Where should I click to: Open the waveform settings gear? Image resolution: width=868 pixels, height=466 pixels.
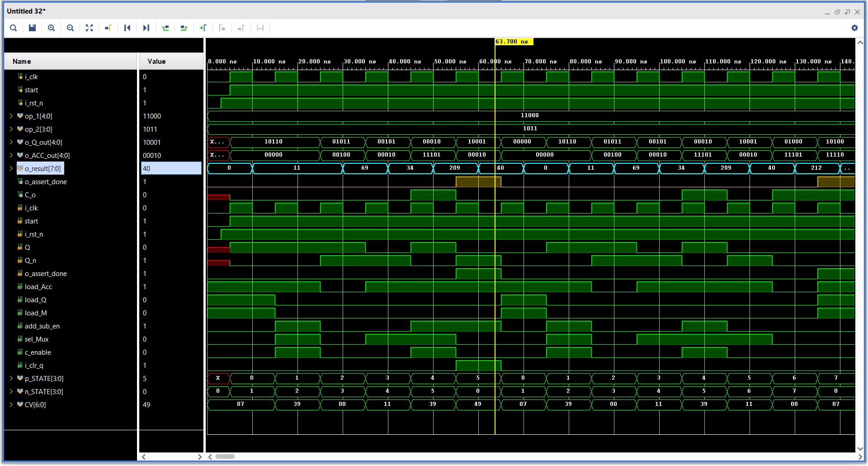tap(854, 28)
